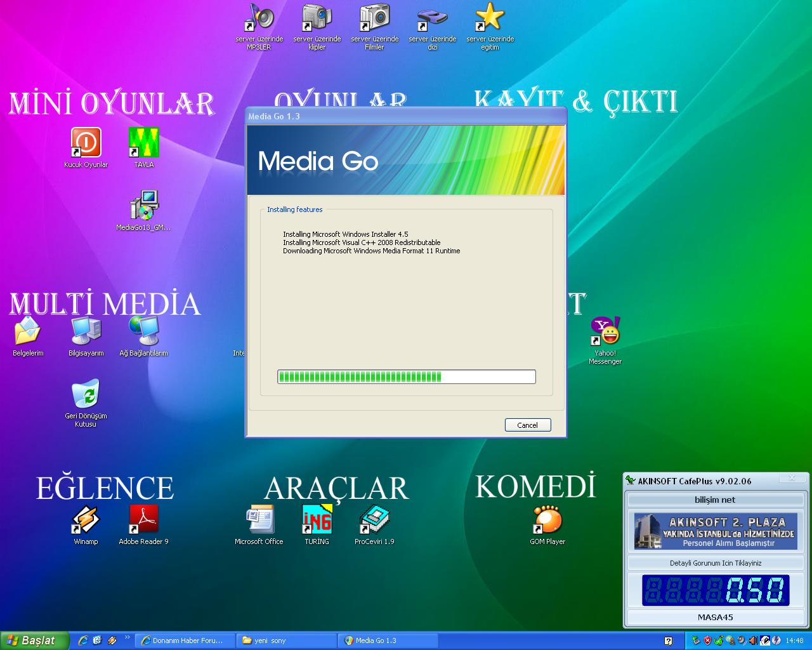Click AKINSOFT 2. PLAZA banner in CafePlus
Image resolution: width=812 pixels, height=650 pixels.
715,531
